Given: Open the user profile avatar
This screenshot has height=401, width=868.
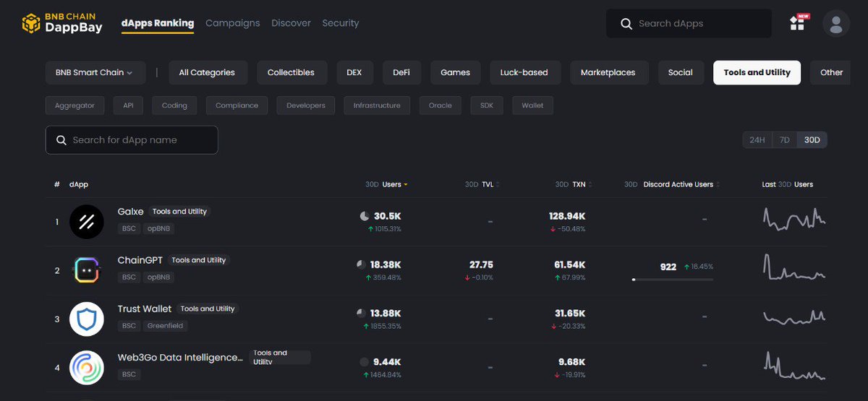Looking at the screenshot, I should 836,24.
